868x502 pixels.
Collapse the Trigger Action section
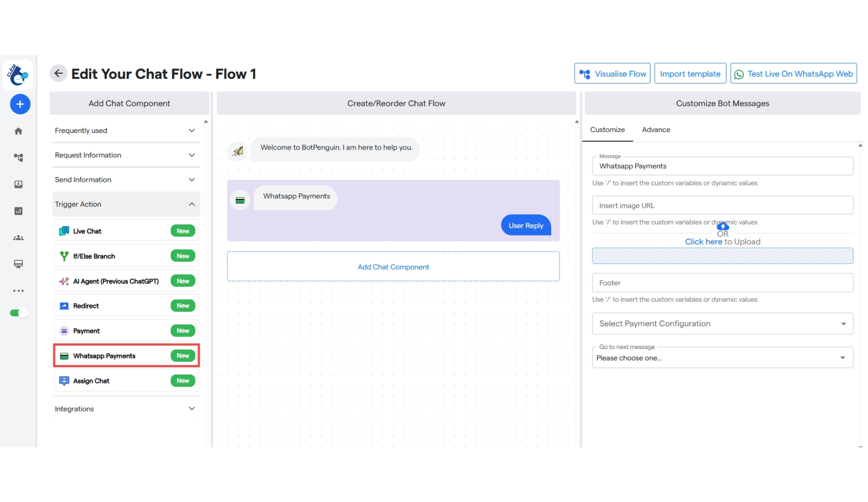coord(126,205)
